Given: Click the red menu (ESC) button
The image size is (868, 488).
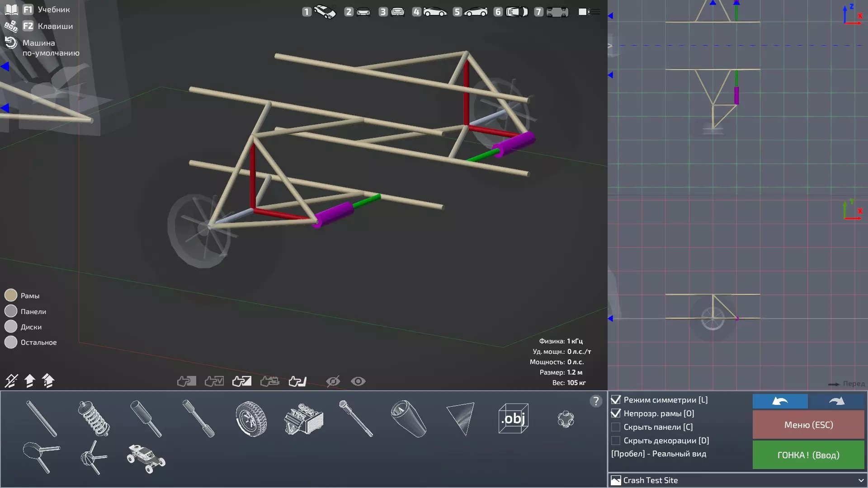Looking at the screenshot, I should tap(808, 425).
